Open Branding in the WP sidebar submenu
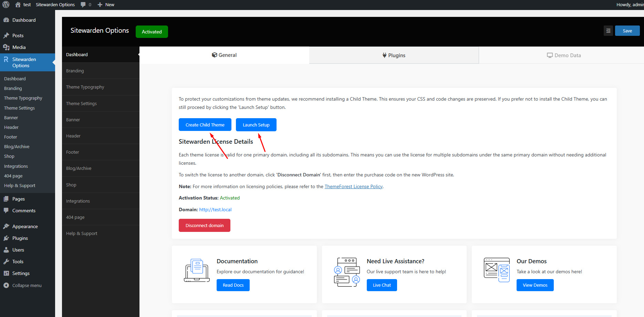Image resolution: width=644 pixels, height=317 pixels. (x=13, y=88)
